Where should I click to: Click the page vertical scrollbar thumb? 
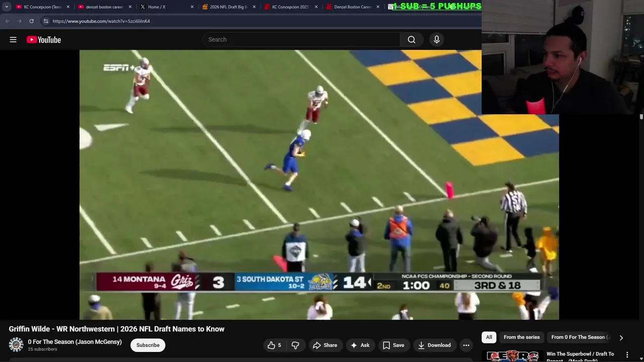(641, 117)
